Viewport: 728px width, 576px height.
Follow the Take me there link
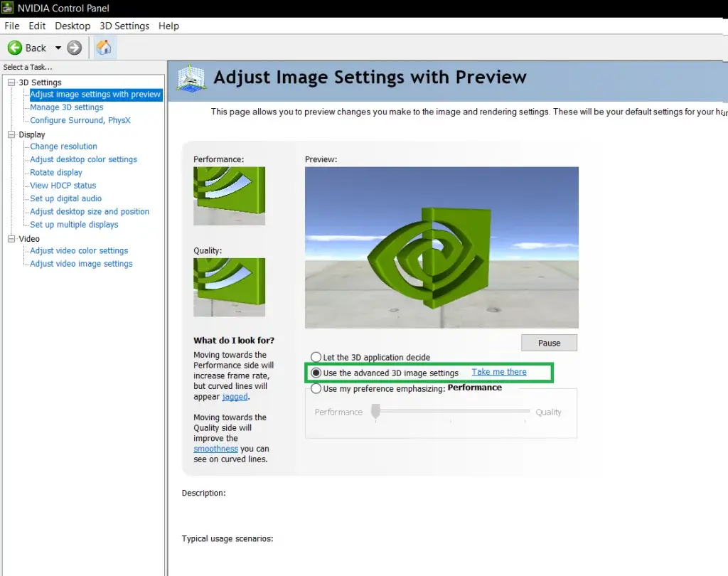(x=499, y=372)
